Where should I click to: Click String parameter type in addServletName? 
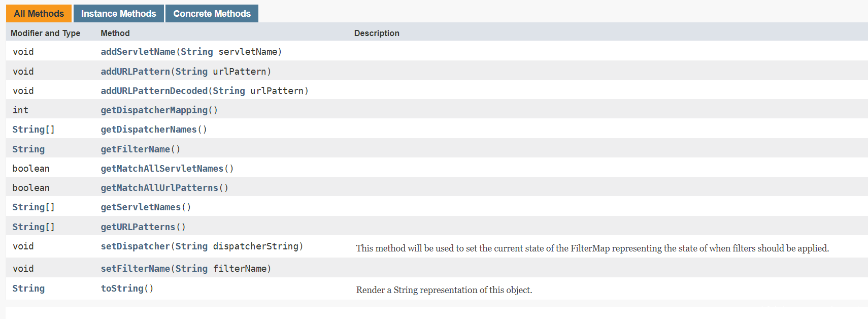click(x=196, y=52)
